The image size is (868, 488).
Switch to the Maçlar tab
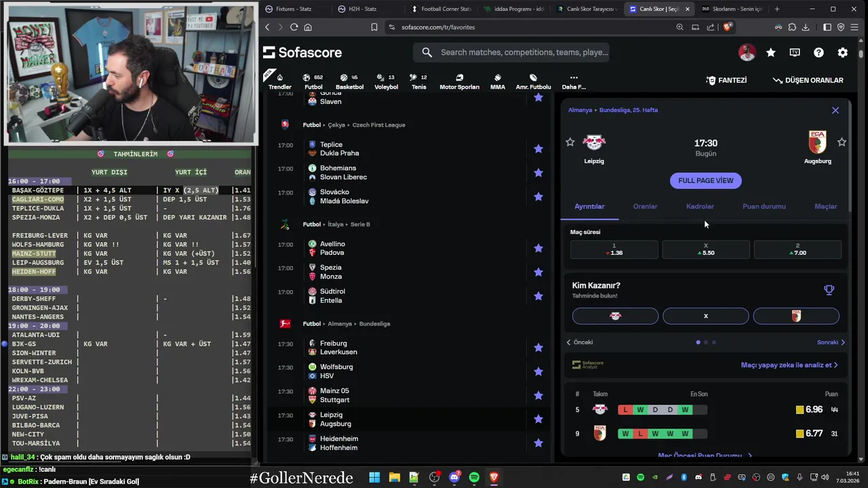pyautogui.click(x=826, y=206)
